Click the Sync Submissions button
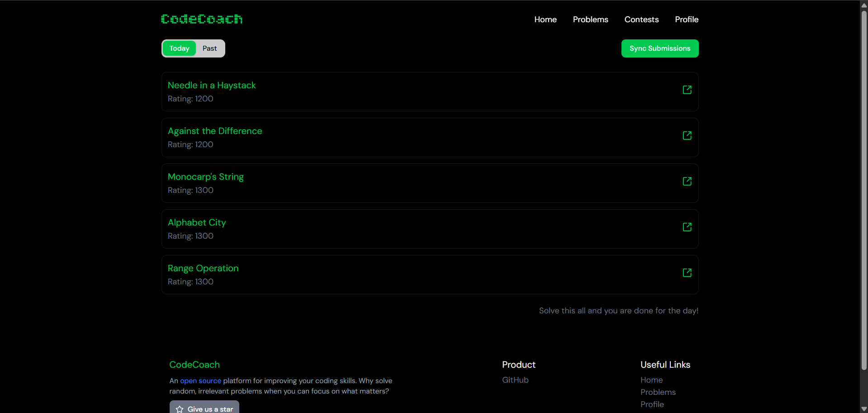This screenshot has width=868, height=413. [660, 48]
